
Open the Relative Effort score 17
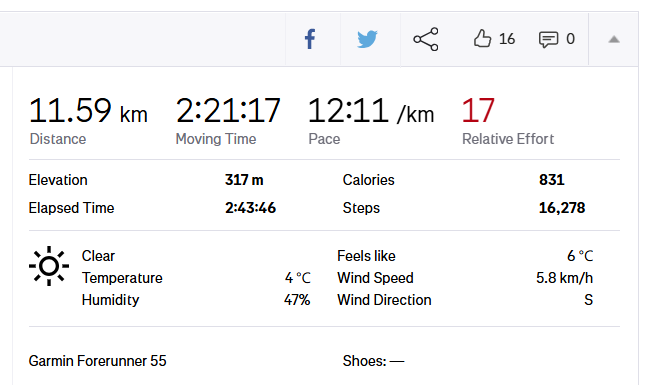click(x=478, y=110)
